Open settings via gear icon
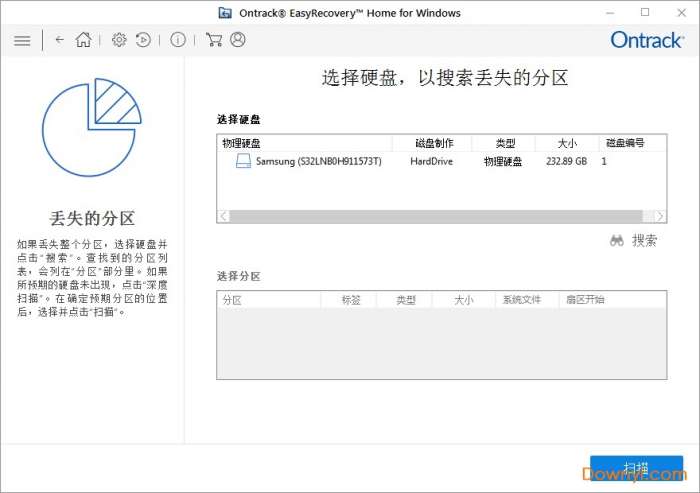This screenshot has height=493, width=700. [x=119, y=40]
